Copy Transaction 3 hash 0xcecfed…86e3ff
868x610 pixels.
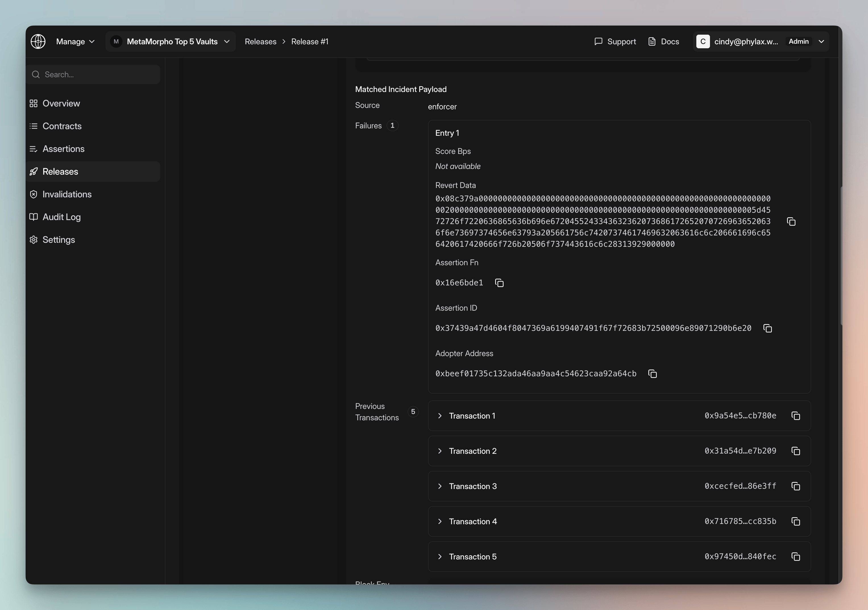[x=796, y=486]
